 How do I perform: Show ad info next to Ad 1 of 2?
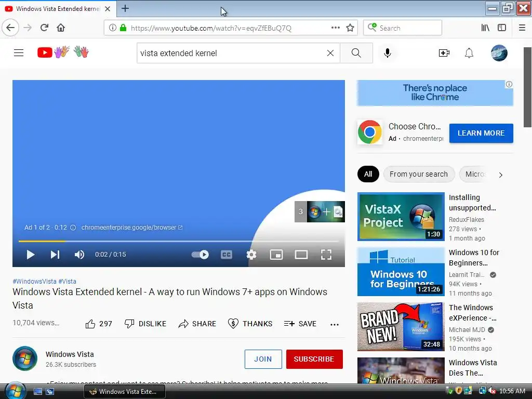click(x=73, y=228)
